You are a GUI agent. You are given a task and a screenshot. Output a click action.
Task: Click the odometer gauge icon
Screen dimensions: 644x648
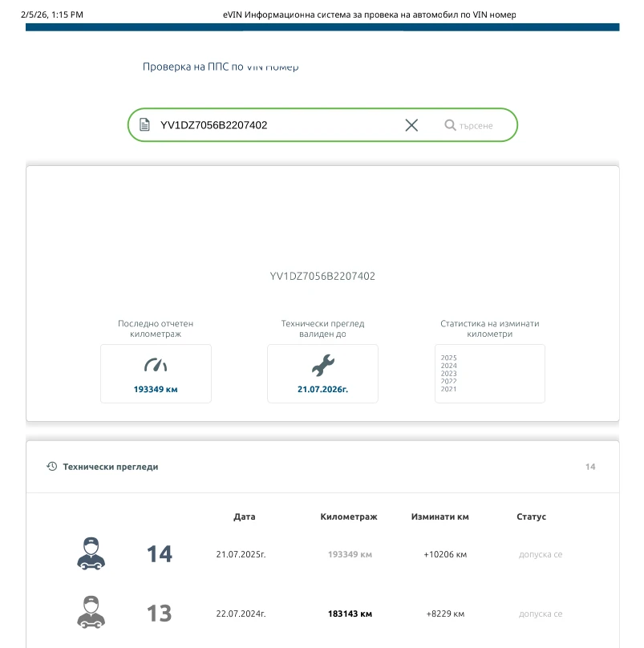pos(156,366)
